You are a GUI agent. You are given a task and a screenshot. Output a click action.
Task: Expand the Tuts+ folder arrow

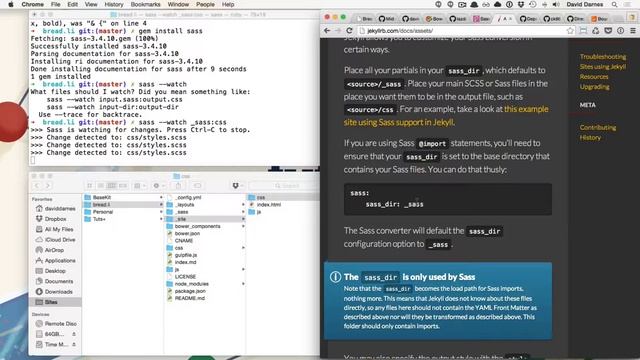click(161, 219)
